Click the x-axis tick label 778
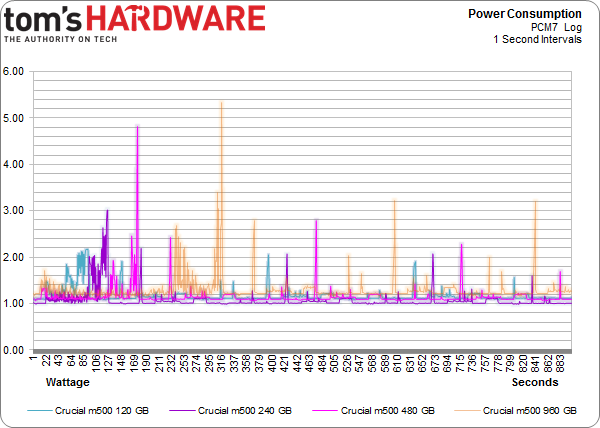600x428 pixels. coord(497,363)
